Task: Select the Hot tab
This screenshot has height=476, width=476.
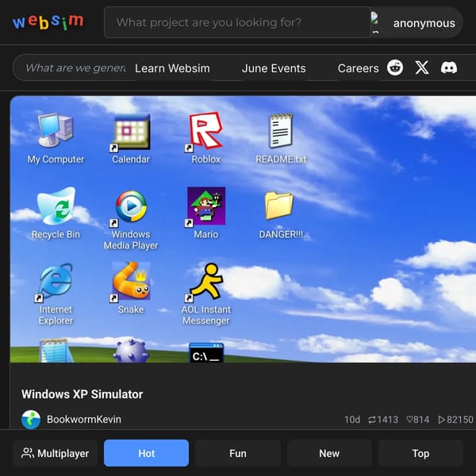Action: (146, 453)
